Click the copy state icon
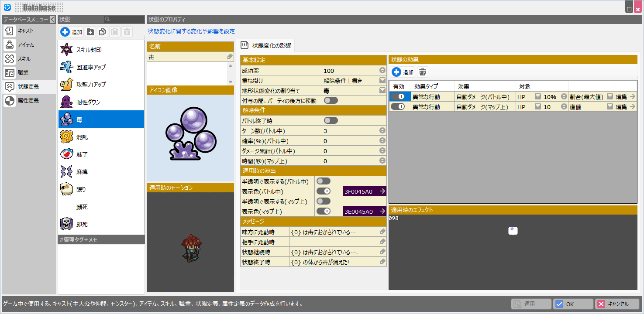 click(103, 32)
